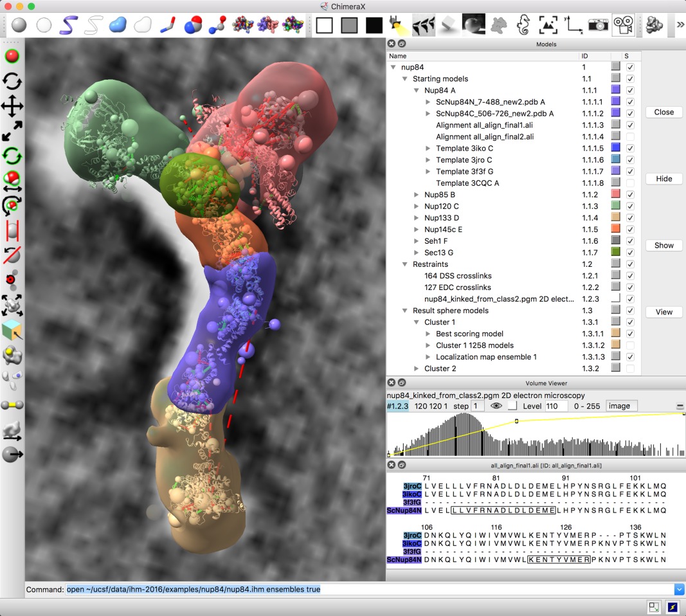This screenshot has width=686, height=616.
Task: Pick the black circular-arrows rotate mouse mode
Action: click(x=12, y=81)
